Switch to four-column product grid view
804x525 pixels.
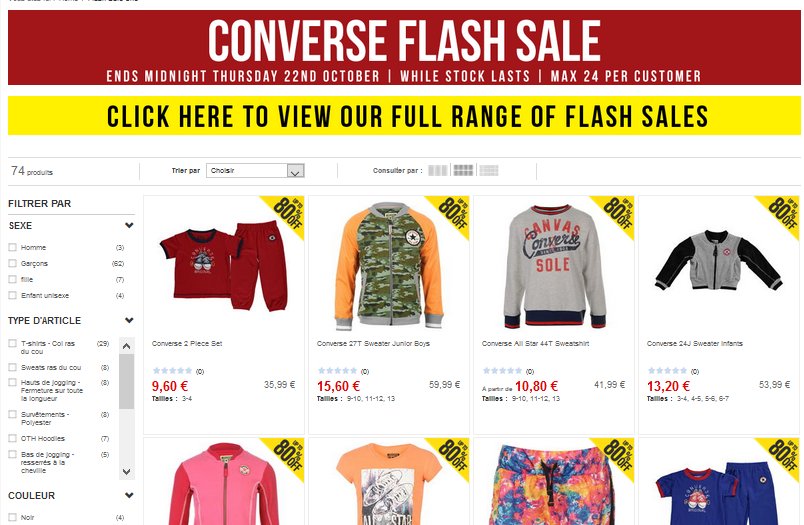[463, 170]
